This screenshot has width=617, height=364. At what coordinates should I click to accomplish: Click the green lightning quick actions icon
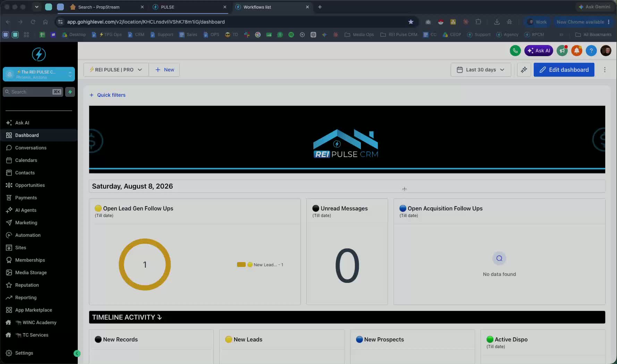point(70,92)
